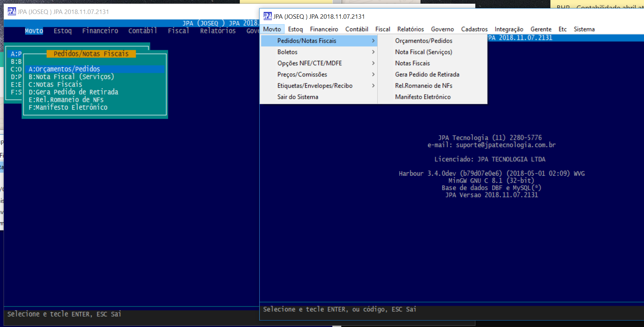Click the JPA icon in right window title bar
Screen dimensions: 644x327
click(268, 16)
